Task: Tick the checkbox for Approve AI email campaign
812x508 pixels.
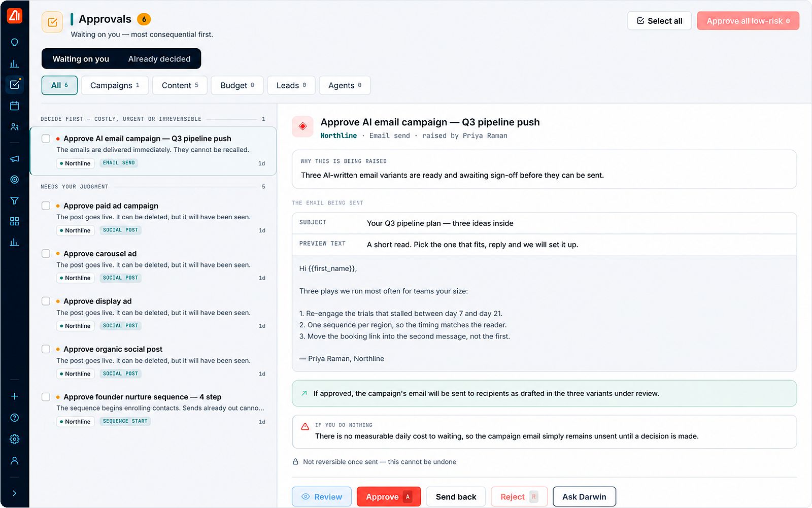Action: pos(46,139)
